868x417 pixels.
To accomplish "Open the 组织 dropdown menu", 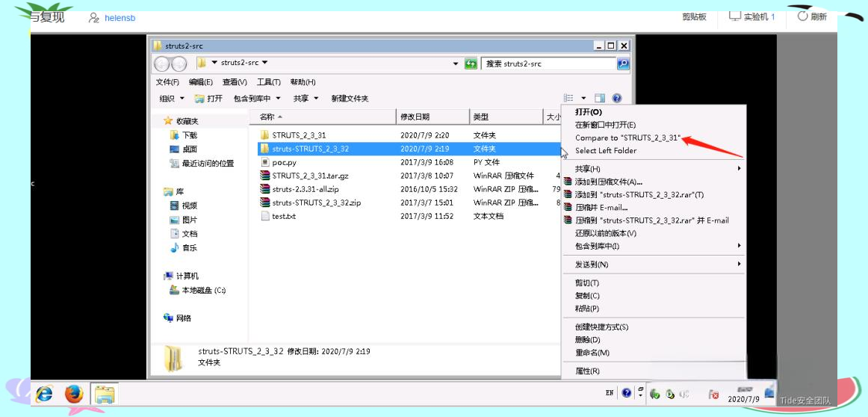I will pyautogui.click(x=172, y=98).
